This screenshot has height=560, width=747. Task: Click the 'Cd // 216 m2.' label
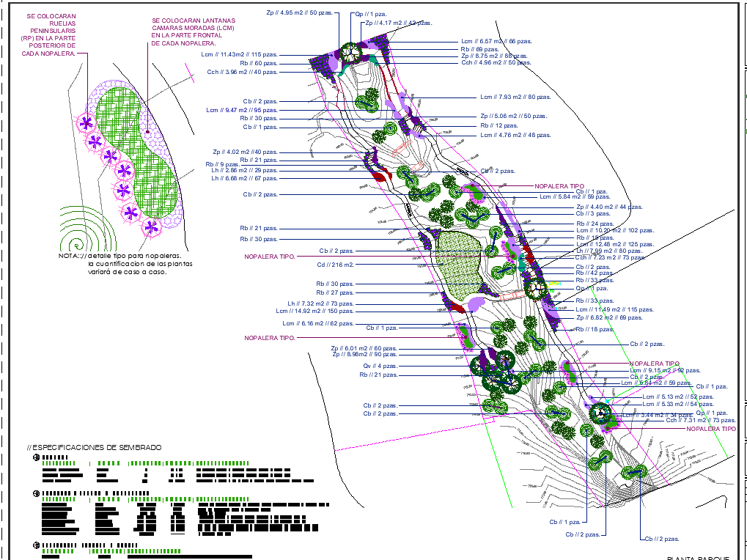pyautogui.click(x=335, y=265)
